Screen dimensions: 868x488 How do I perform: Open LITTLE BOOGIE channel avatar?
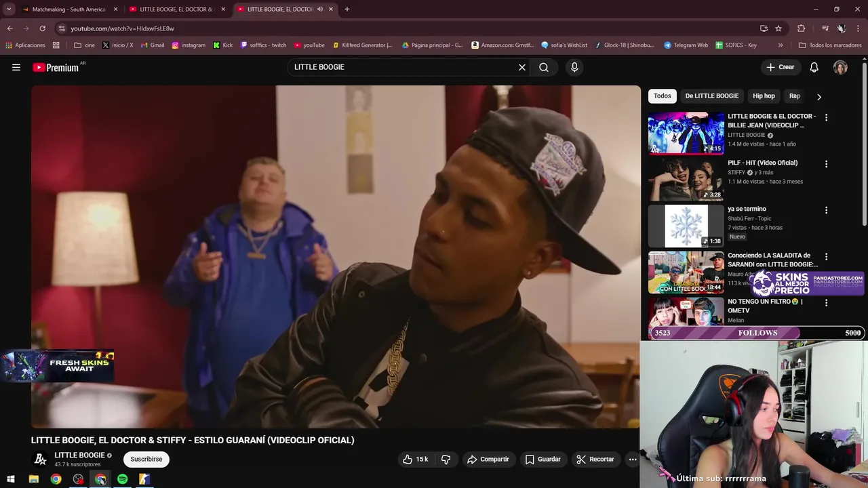click(40, 460)
